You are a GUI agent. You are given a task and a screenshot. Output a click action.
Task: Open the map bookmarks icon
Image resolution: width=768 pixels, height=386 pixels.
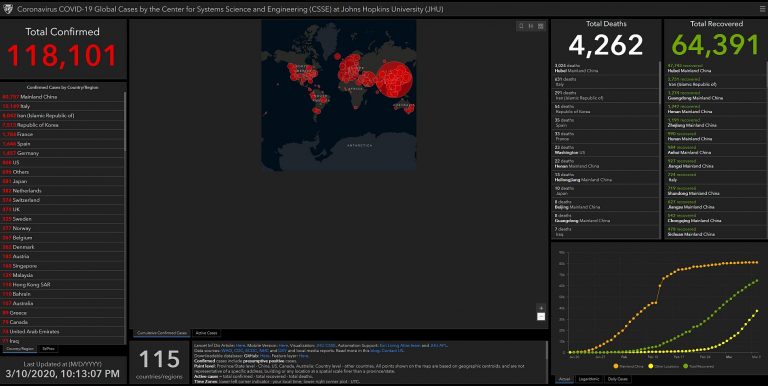coord(521,26)
